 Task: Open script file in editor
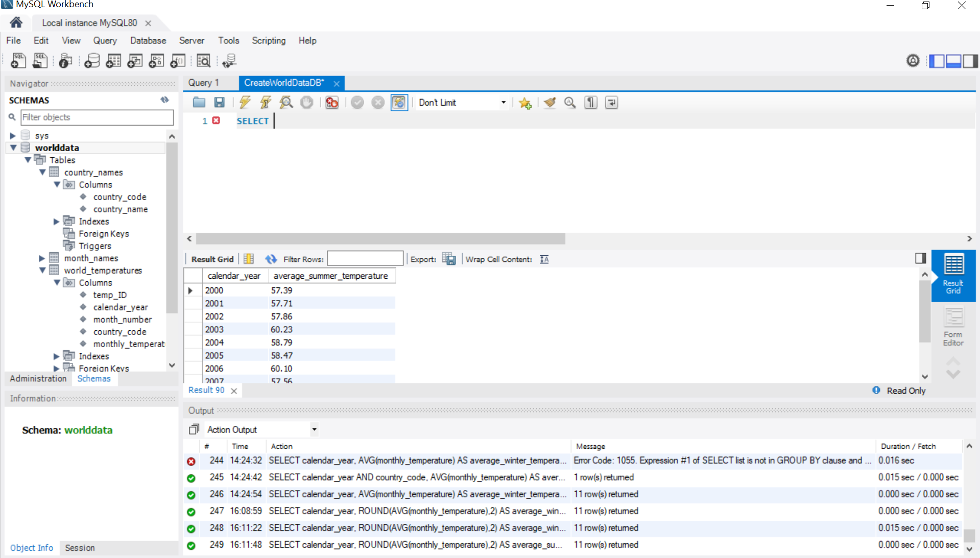pyautogui.click(x=199, y=103)
